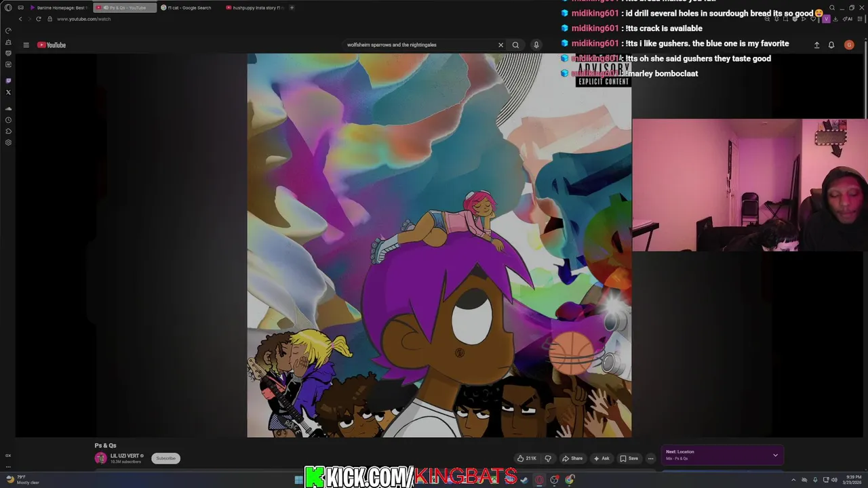Screen dimensions: 868x488
Task: Open Opera GX in the taskbar
Action: click(x=539, y=480)
